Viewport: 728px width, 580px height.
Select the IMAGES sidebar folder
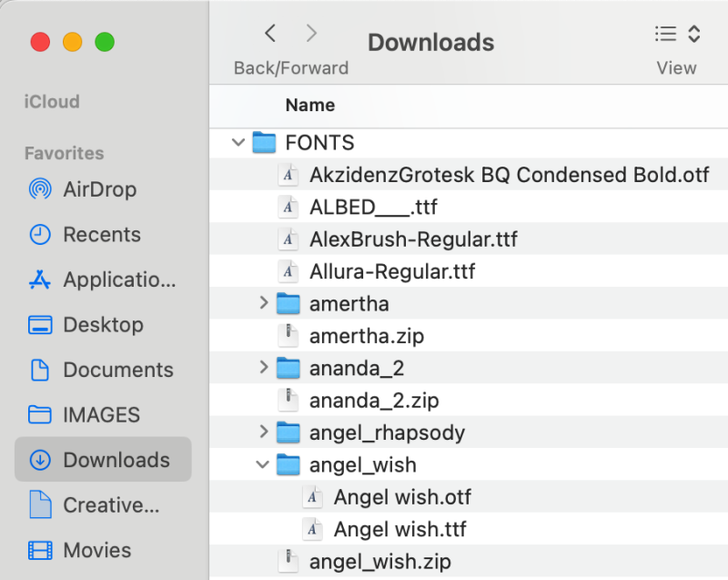pos(100,414)
